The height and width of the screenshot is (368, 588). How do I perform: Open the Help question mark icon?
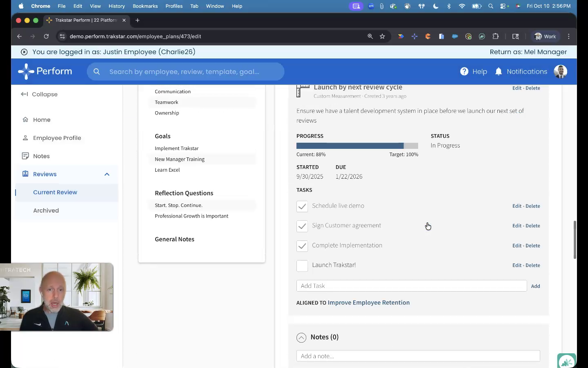point(464,72)
